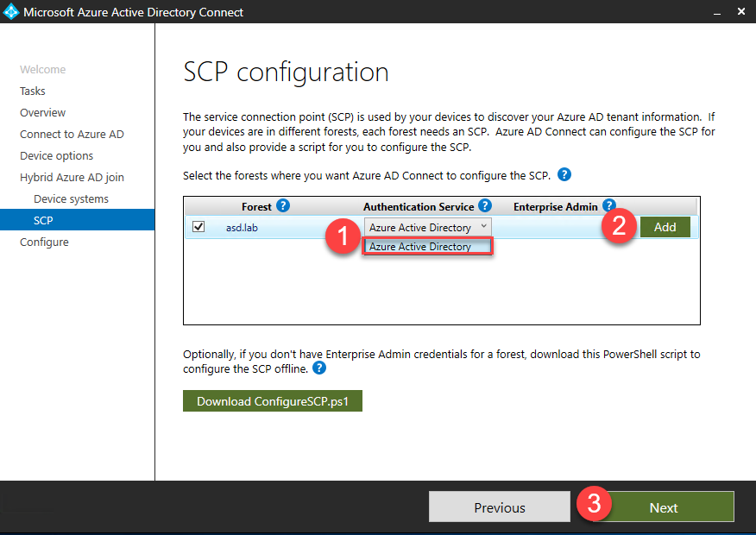Navigate to Device options step
756x535 pixels.
pyautogui.click(x=57, y=156)
